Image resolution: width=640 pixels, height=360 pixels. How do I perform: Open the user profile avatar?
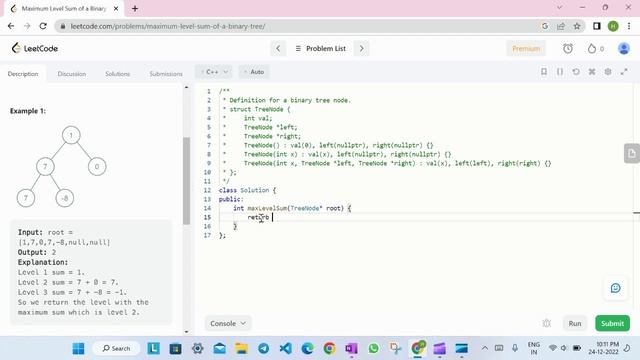click(623, 49)
